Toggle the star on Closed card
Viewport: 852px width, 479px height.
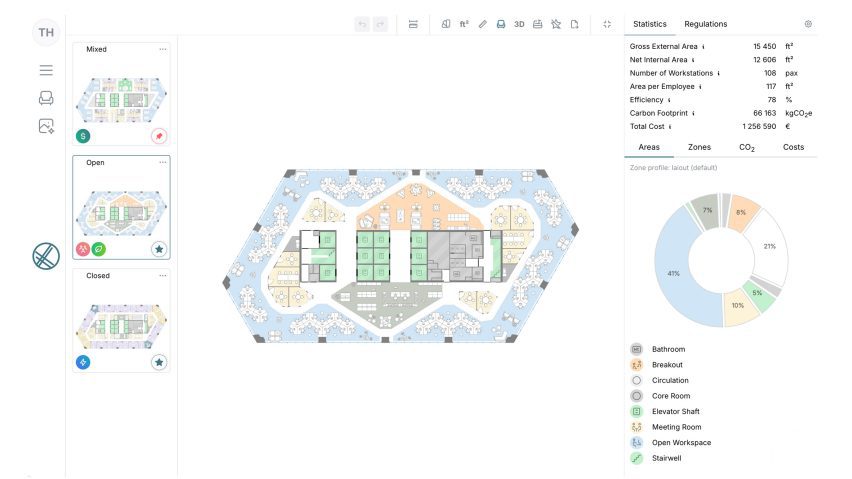click(159, 362)
